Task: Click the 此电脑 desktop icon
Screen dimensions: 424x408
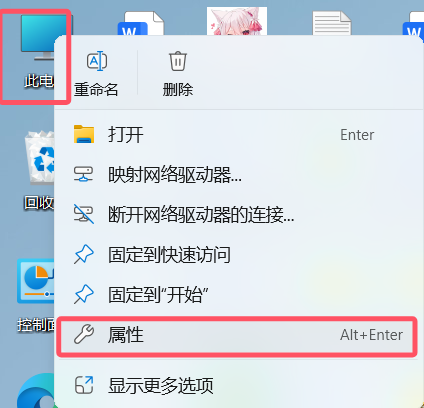Action: click(x=37, y=52)
